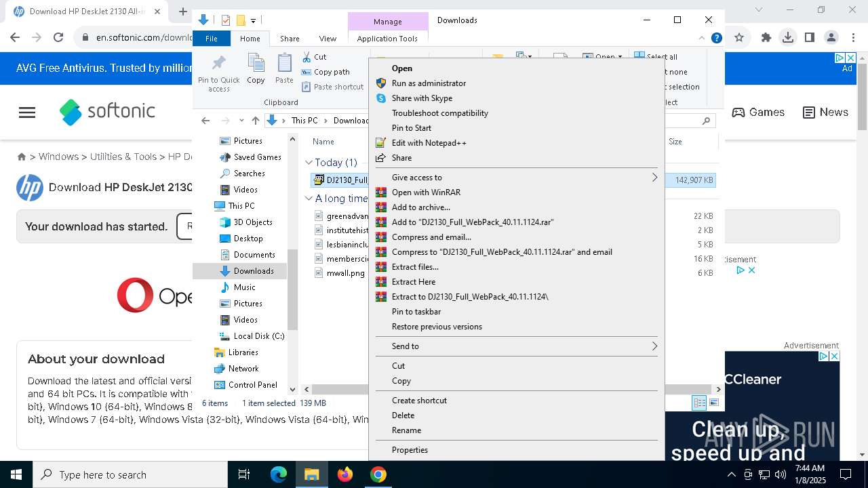Switch to large icons view button
The height and width of the screenshot is (488, 868).
pos(714,403)
